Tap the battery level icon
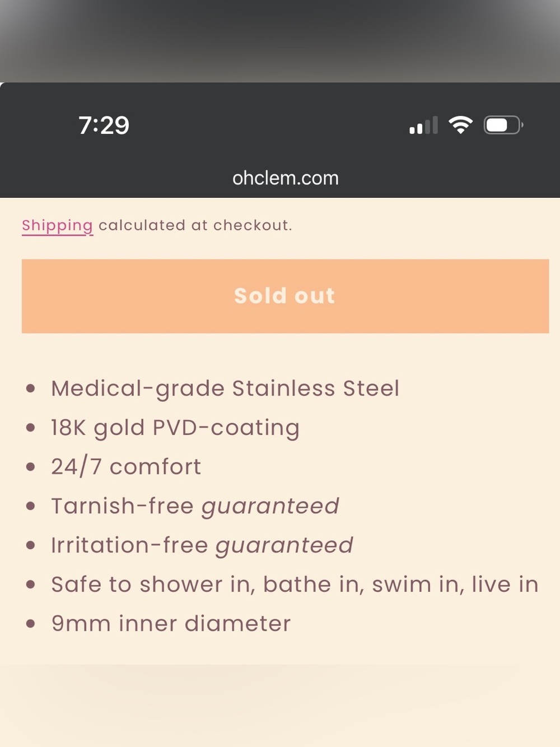 pos(503,125)
